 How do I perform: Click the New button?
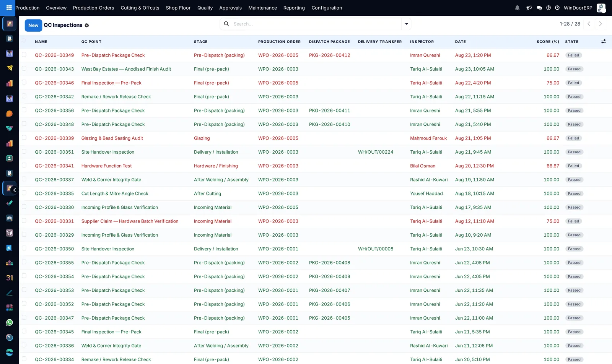pyautogui.click(x=33, y=25)
